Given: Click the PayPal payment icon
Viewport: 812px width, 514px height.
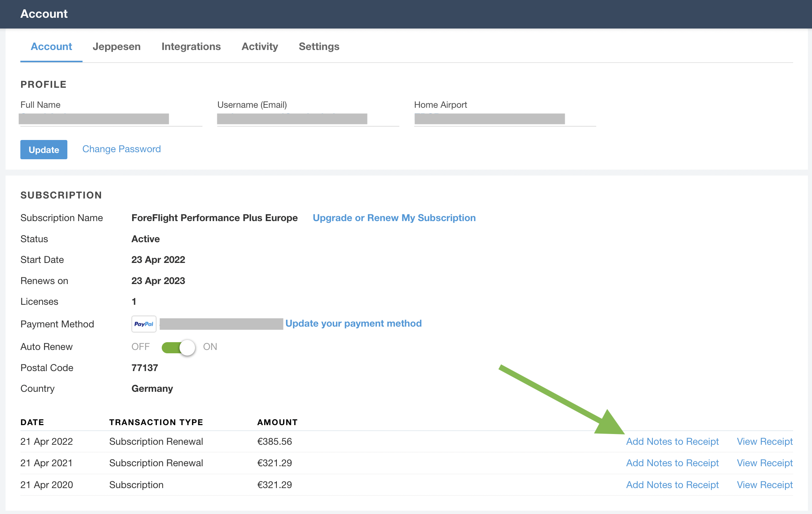Looking at the screenshot, I should [144, 324].
